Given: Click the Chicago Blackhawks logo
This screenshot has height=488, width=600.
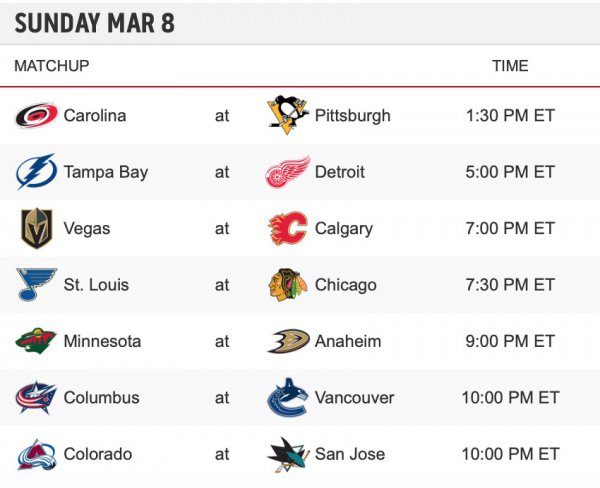Looking at the screenshot, I should [x=288, y=285].
